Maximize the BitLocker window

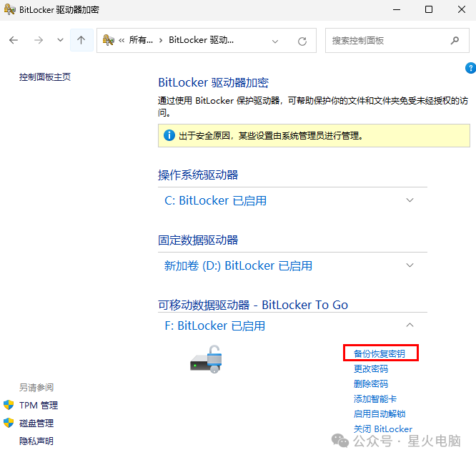coord(429,10)
